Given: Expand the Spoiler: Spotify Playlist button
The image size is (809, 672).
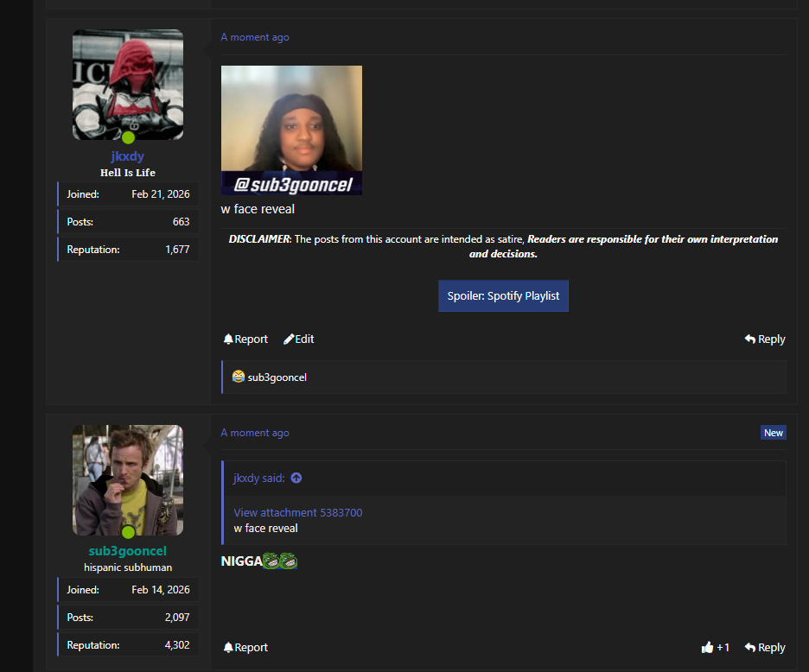Looking at the screenshot, I should tap(503, 296).
